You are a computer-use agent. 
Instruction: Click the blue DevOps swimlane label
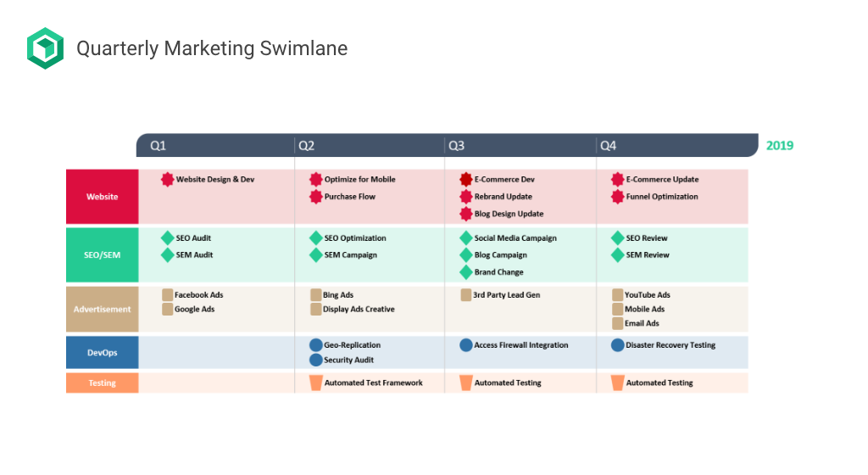click(x=102, y=352)
